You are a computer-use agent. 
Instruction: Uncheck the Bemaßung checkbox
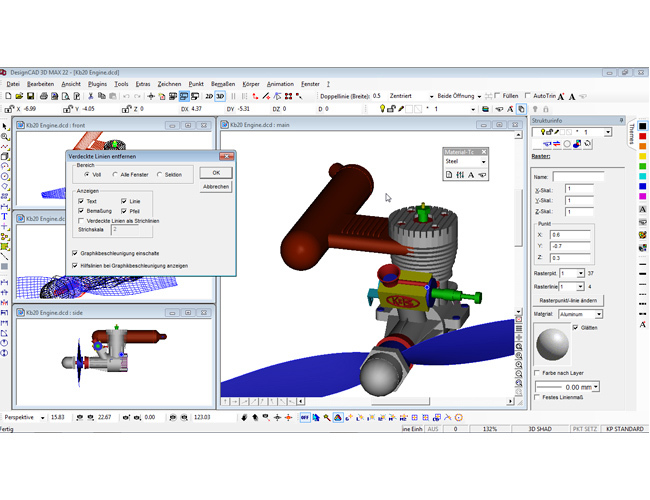tap(81, 211)
